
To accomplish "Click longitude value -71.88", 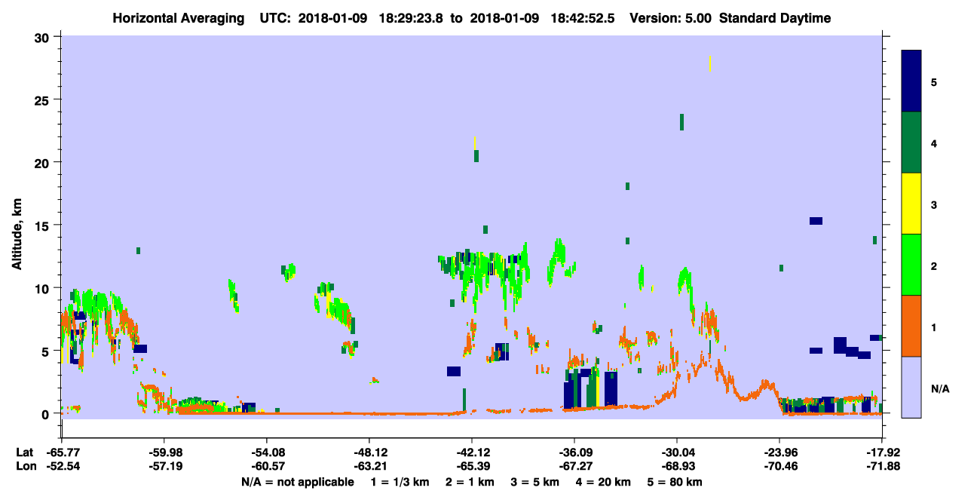I will click(882, 467).
